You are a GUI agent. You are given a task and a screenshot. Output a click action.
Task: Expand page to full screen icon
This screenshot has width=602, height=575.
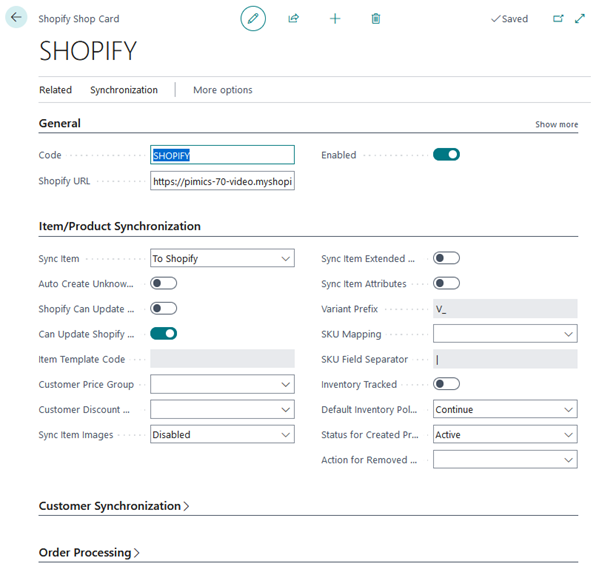(580, 18)
